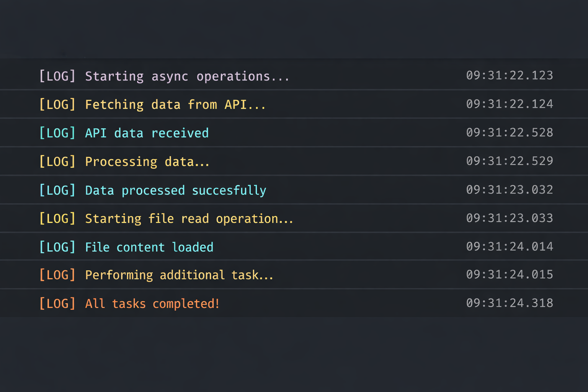Click the [LOG] tag before "API data received"
The height and width of the screenshot is (392, 588).
[57, 133]
